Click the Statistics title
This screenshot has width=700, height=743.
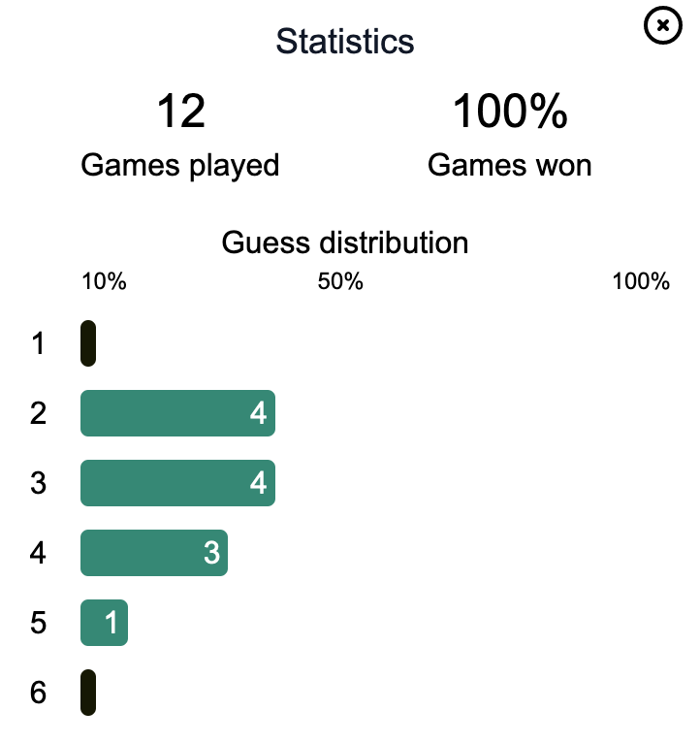(x=345, y=42)
